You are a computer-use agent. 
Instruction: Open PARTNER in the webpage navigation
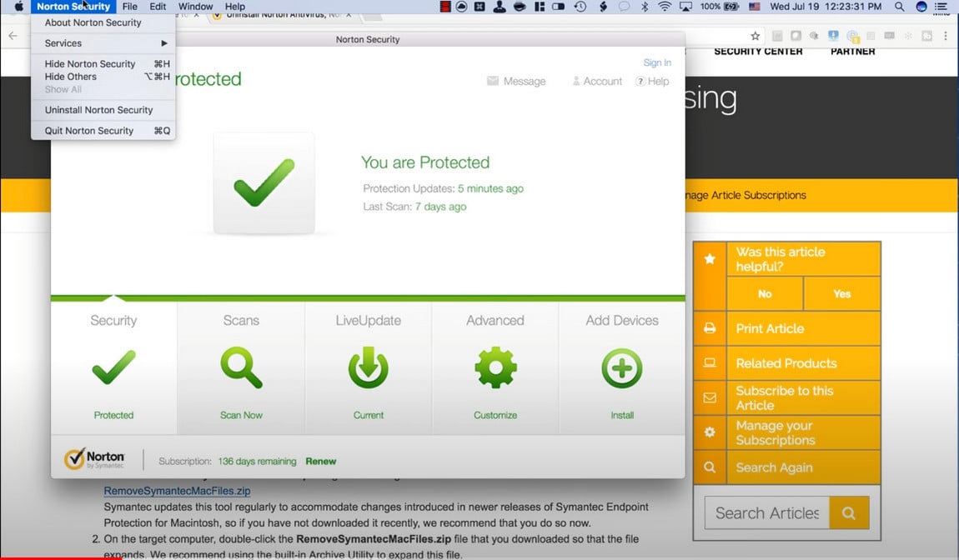point(852,52)
